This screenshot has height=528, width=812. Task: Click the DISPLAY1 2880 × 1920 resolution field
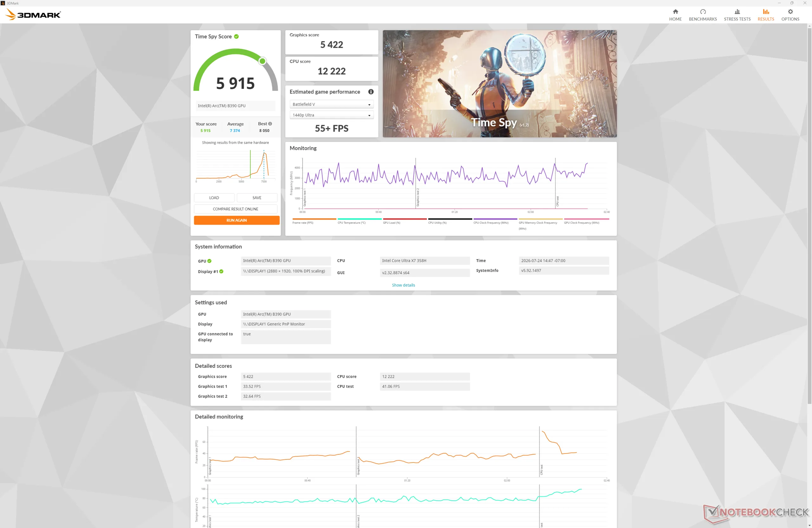285,271
